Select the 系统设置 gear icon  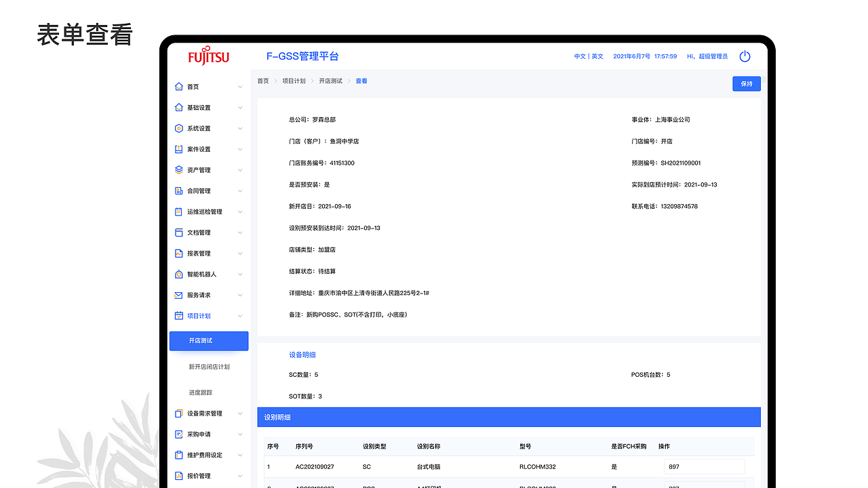178,128
